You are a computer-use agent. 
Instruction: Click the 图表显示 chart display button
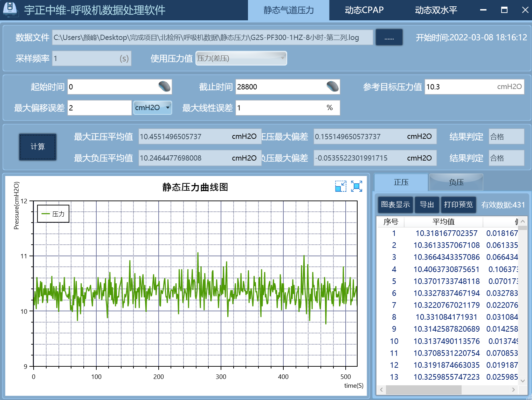click(x=395, y=205)
